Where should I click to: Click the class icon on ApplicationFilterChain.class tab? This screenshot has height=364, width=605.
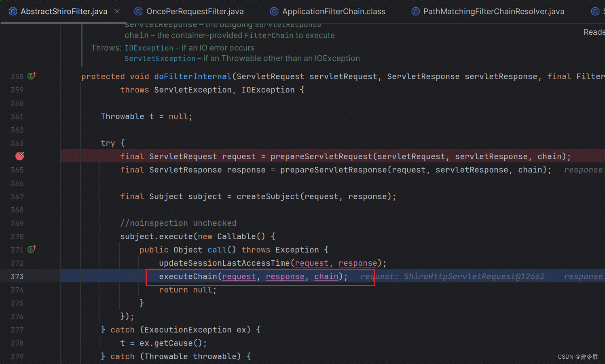click(274, 11)
